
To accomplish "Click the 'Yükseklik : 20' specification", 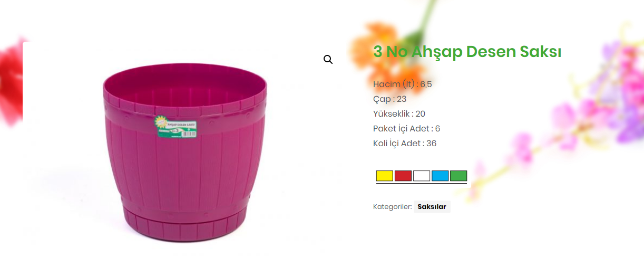I will [x=399, y=113].
